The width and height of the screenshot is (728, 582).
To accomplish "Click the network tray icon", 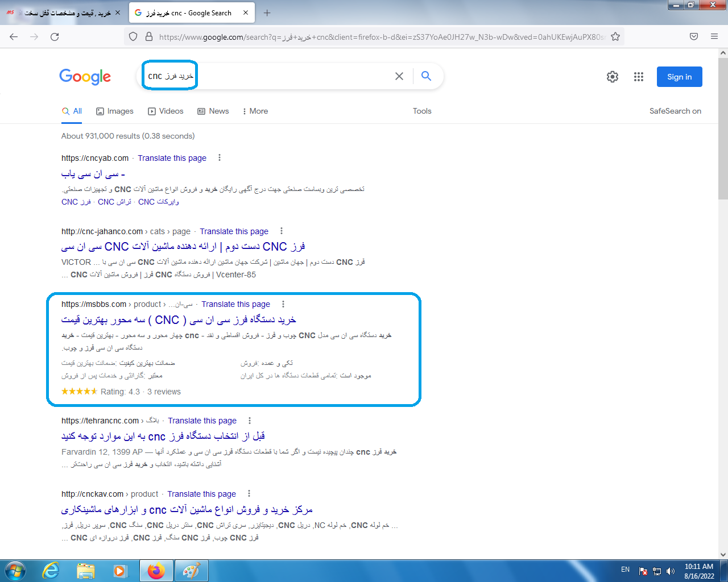I will pos(657,571).
